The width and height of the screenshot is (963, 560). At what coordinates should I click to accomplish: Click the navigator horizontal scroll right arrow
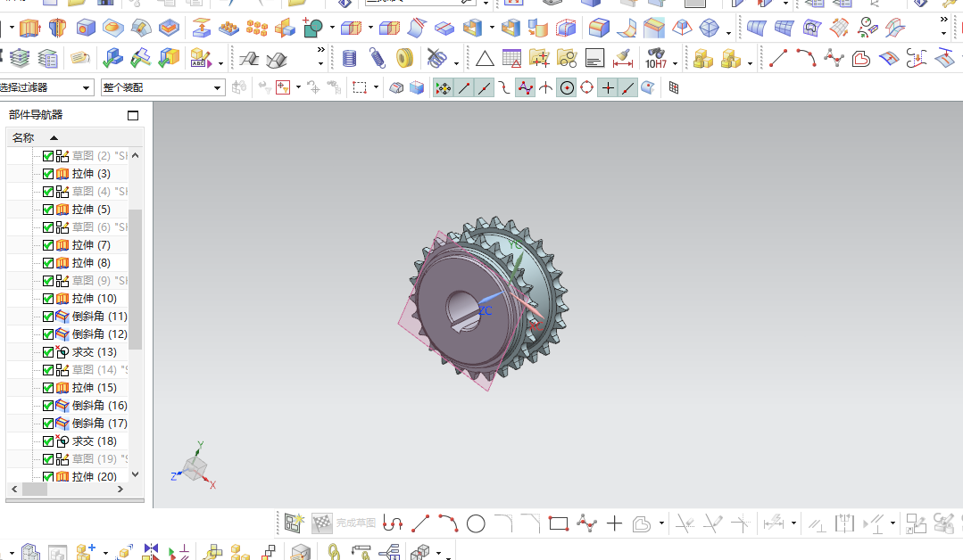(x=120, y=489)
